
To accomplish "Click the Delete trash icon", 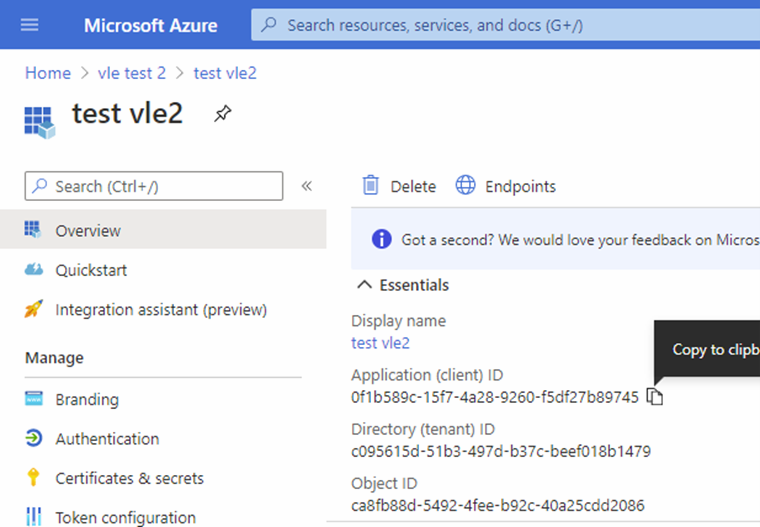I will point(371,186).
